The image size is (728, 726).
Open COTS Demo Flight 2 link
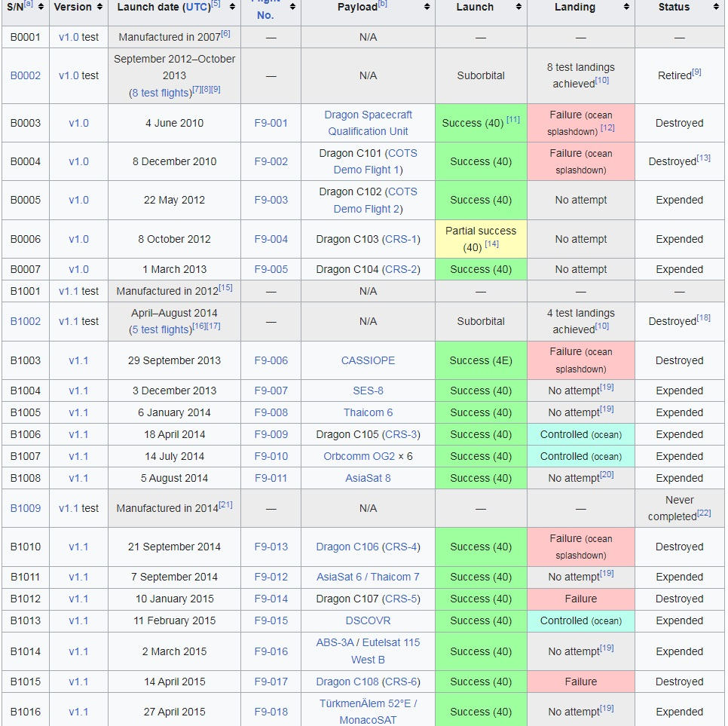[x=375, y=201]
